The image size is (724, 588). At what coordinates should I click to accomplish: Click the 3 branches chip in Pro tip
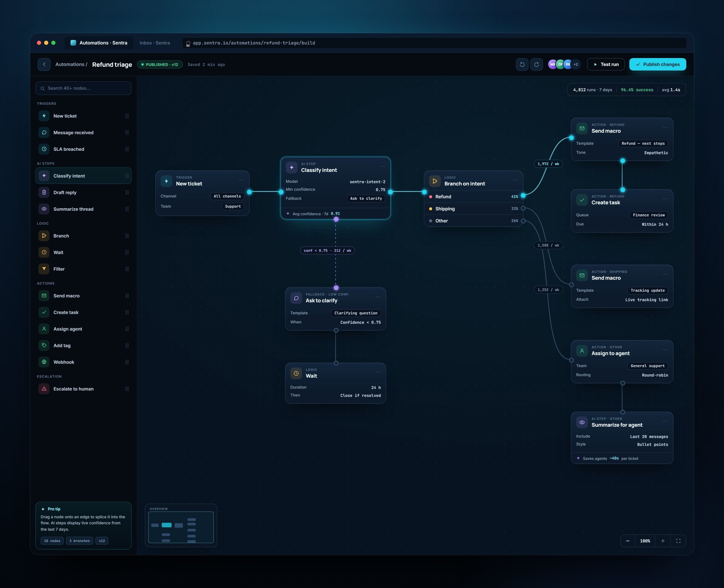[x=80, y=541]
